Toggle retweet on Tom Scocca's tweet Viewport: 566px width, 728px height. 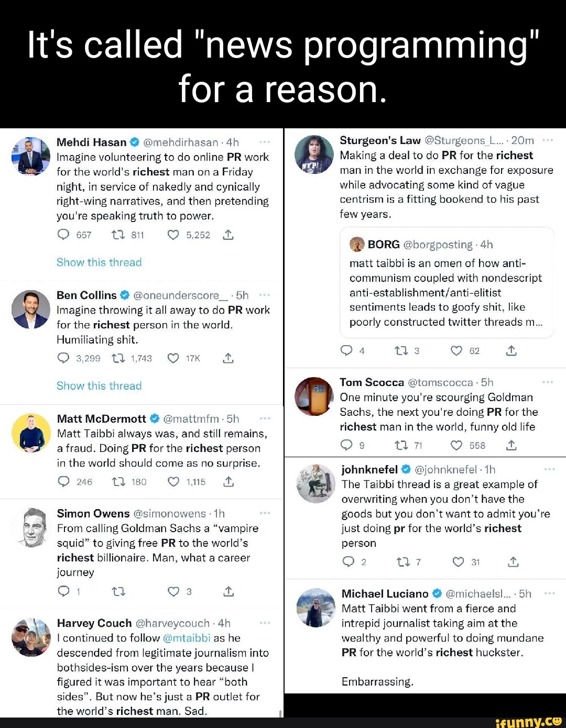401,445
